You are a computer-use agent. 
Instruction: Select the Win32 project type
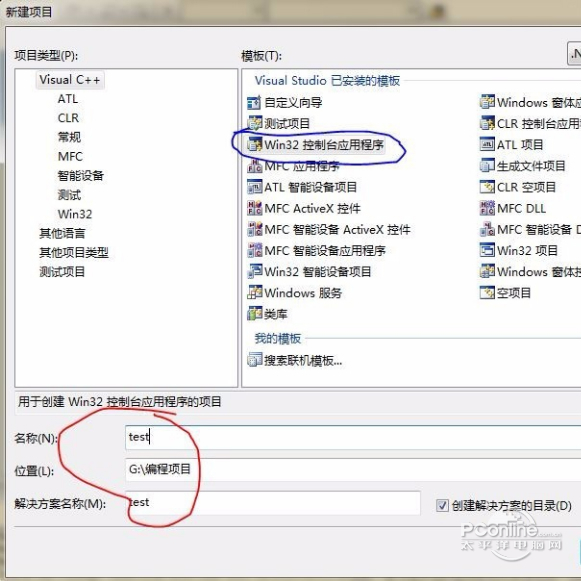(75, 214)
